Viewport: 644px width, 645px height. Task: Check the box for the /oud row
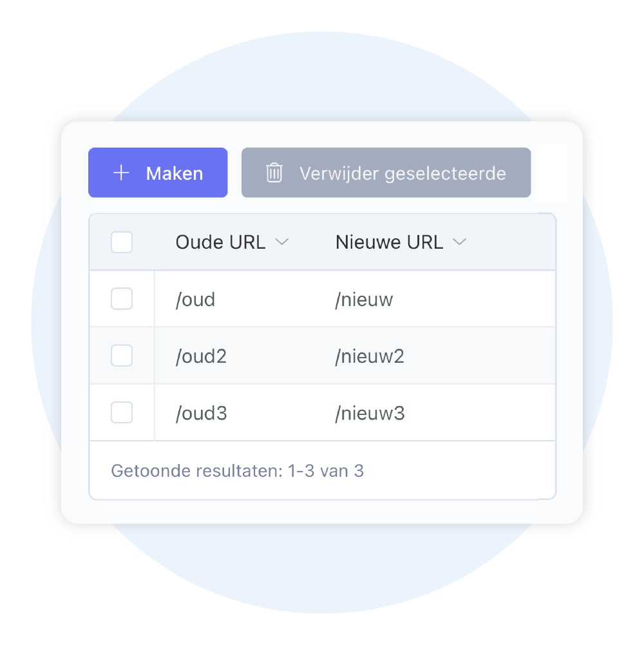122,299
